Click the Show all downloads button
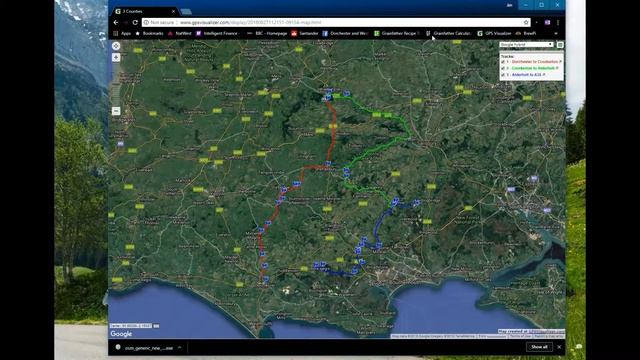The width and height of the screenshot is (640, 360). coord(539,347)
